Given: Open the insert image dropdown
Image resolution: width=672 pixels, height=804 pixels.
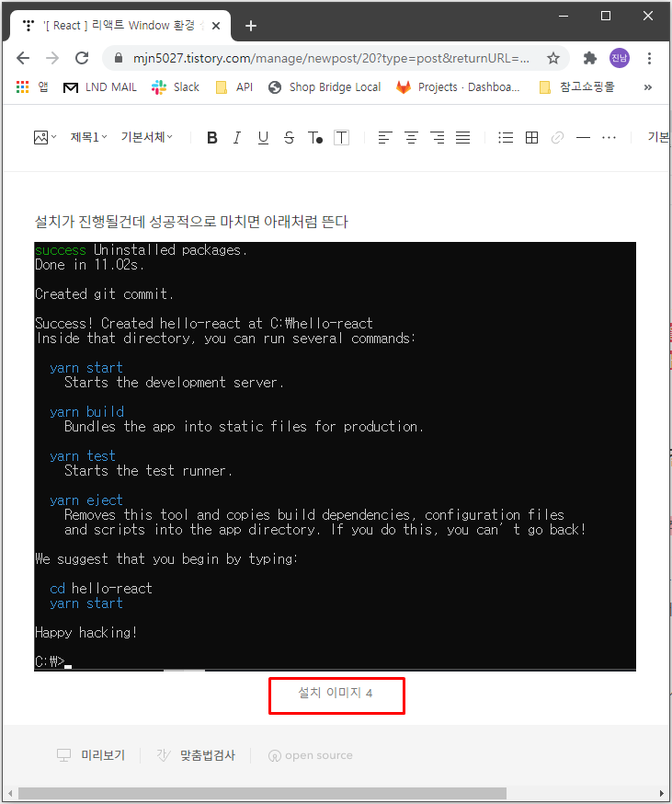Looking at the screenshot, I should pos(45,137).
